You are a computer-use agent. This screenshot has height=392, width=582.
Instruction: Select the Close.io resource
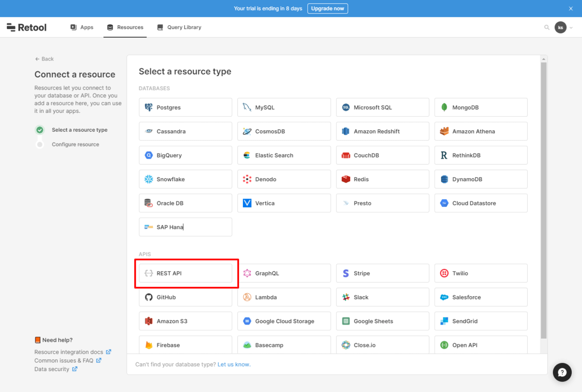[x=382, y=345]
